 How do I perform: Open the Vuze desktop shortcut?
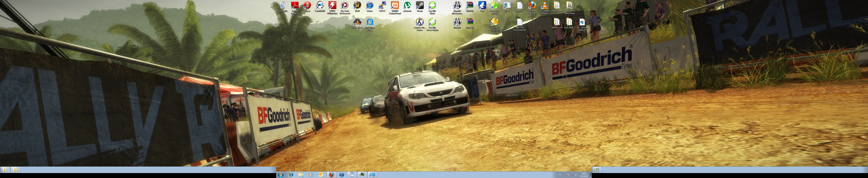coord(482,6)
